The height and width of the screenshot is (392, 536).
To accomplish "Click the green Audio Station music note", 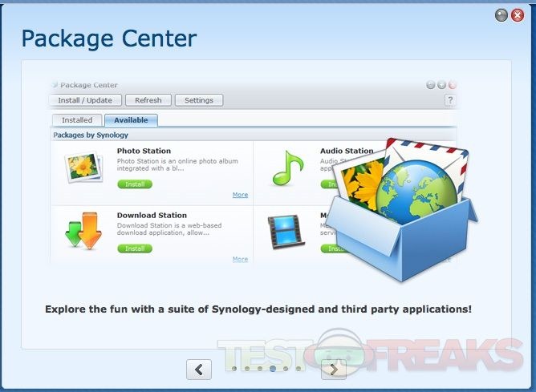I will coord(287,168).
